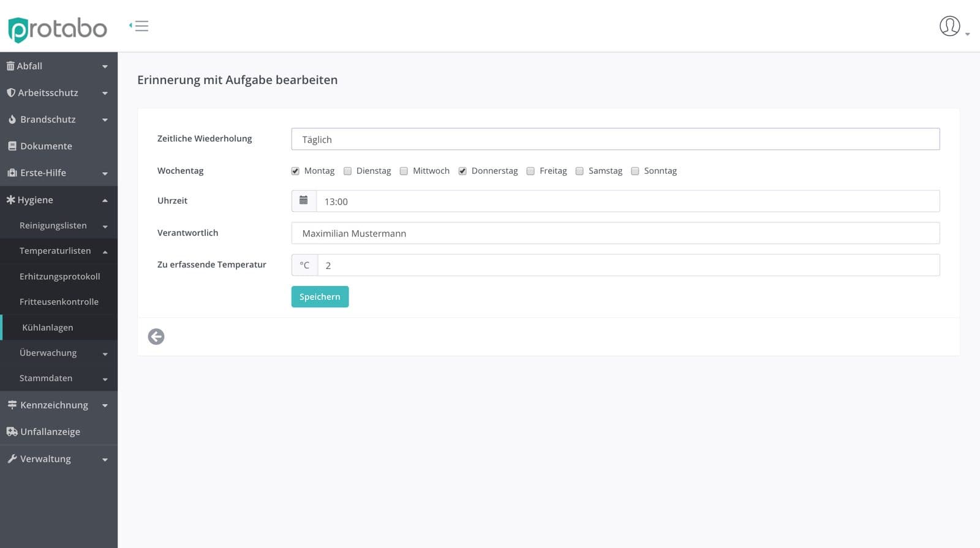Viewport: 980px width, 548px height.
Task: Uncheck the Donnerstag checkbox
Action: [x=462, y=171]
